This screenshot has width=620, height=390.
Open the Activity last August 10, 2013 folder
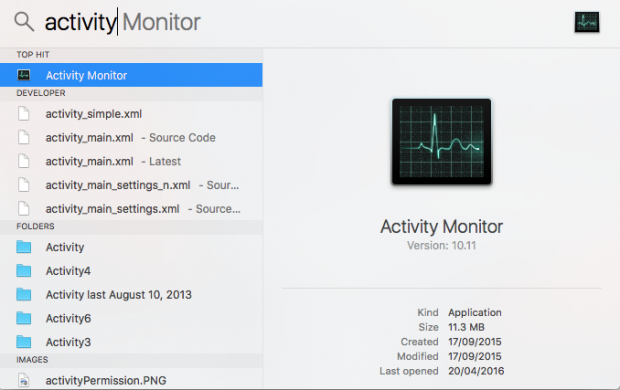click(x=131, y=295)
